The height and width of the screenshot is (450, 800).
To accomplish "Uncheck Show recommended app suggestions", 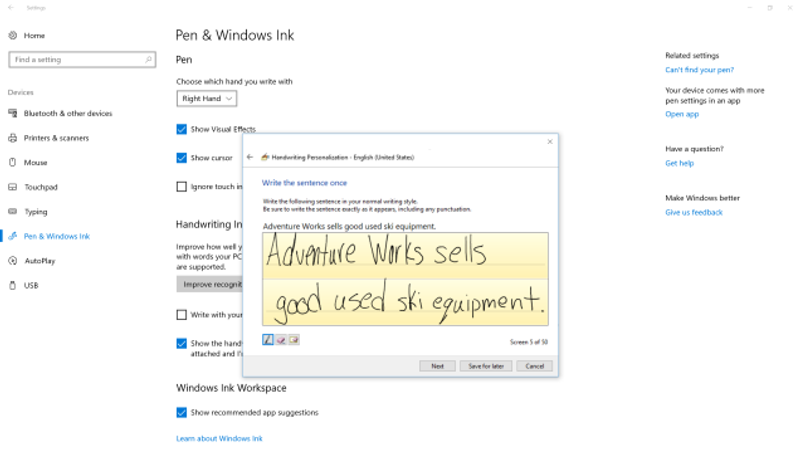I will (x=182, y=412).
